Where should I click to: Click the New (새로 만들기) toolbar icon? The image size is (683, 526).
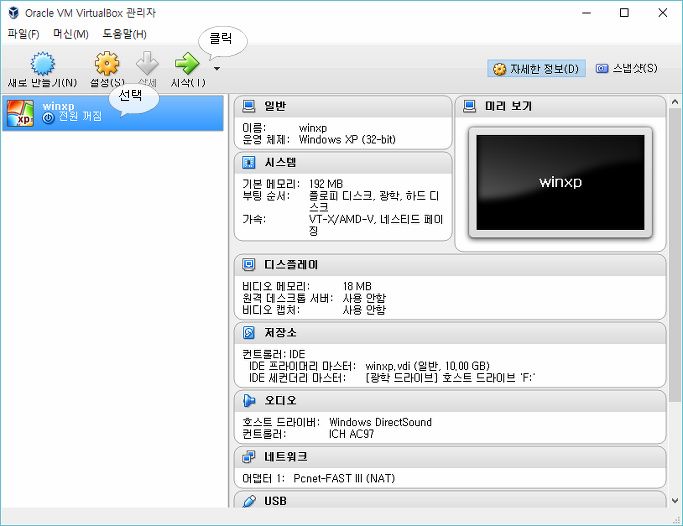[x=42, y=64]
